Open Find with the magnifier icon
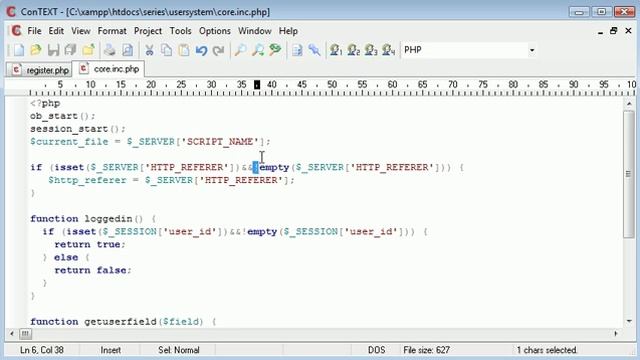Screen dimensions: 640x360 pyautogui.click(x=240, y=50)
